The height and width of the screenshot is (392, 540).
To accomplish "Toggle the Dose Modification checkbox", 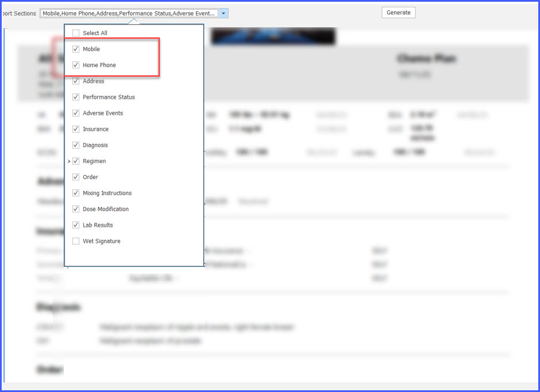I will click(x=76, y=209).
